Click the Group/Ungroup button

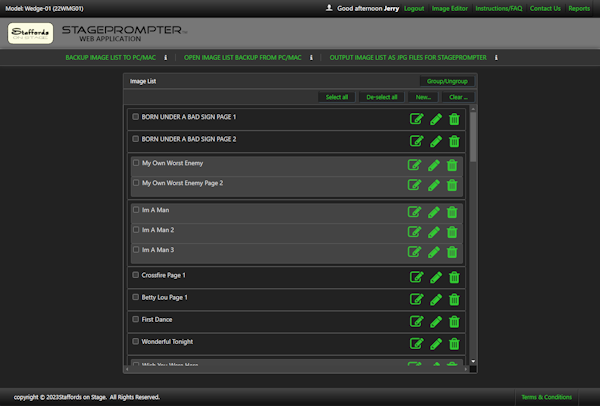click(447, 81)
